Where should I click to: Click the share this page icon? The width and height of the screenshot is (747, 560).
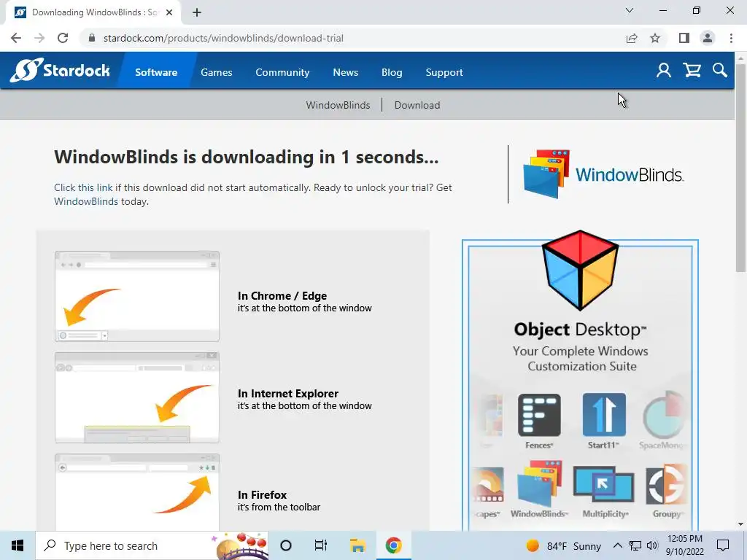(x=632, y=38)
